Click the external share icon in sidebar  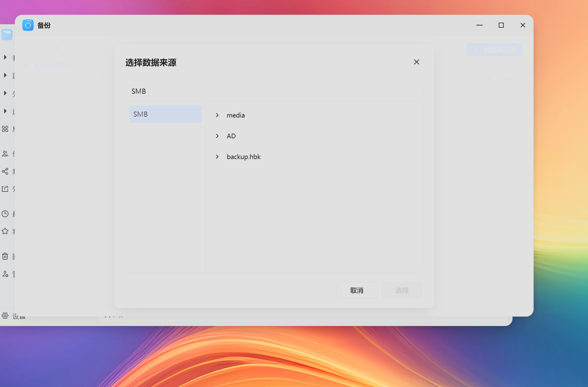coord(5,188)
